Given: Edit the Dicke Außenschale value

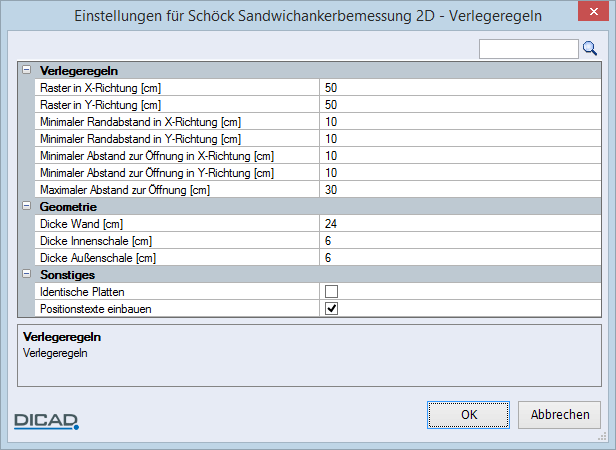Looking at the screenshot, I should point(460,258).
